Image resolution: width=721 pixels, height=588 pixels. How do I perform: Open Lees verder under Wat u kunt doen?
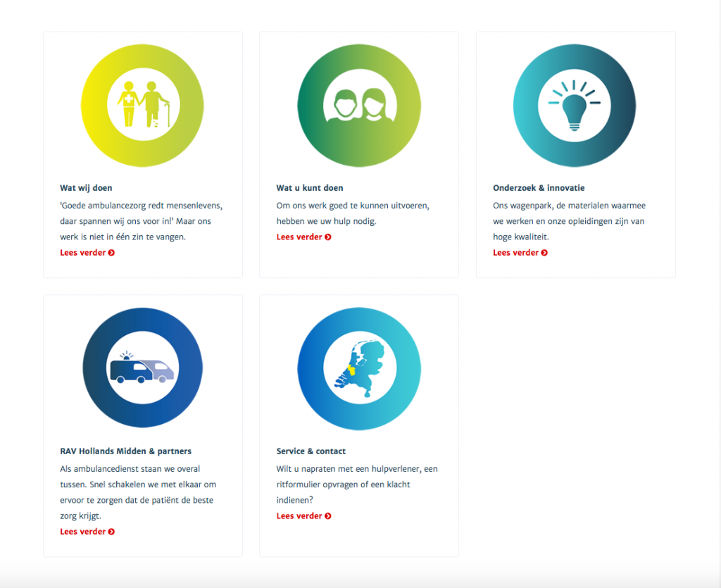pos(304,237)
